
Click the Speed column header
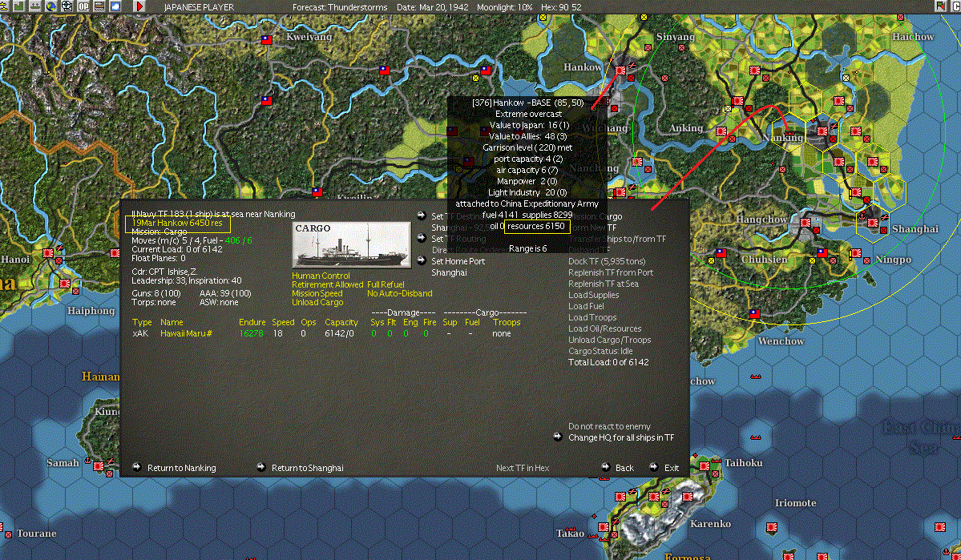coord(283,322)
